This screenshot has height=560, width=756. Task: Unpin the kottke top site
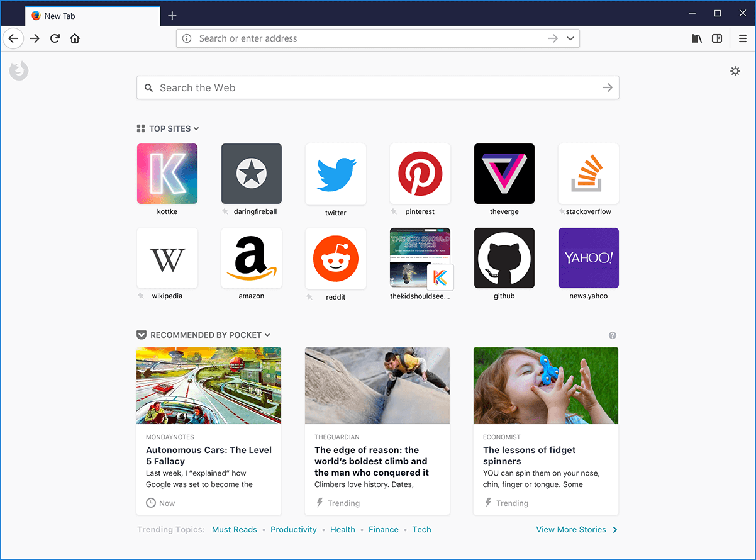(141, 213)
